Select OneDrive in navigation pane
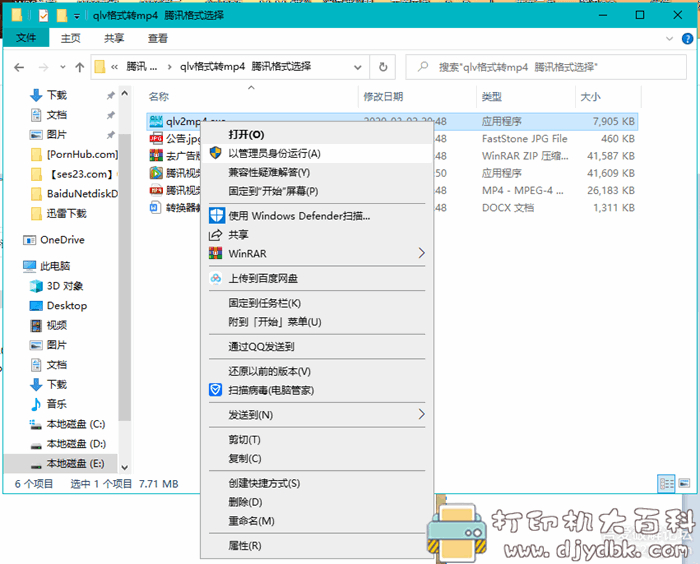700x564 pixels. click(62, 240)
